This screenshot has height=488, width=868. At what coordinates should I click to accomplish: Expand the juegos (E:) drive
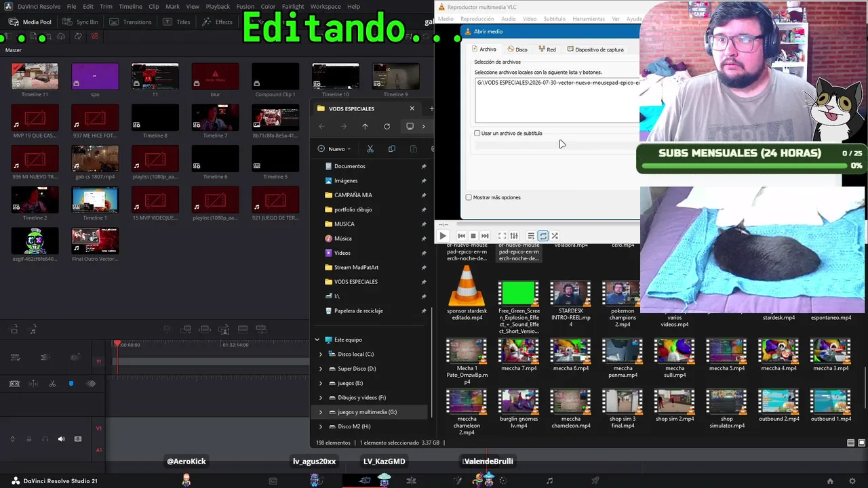click(x=321, y=384)
